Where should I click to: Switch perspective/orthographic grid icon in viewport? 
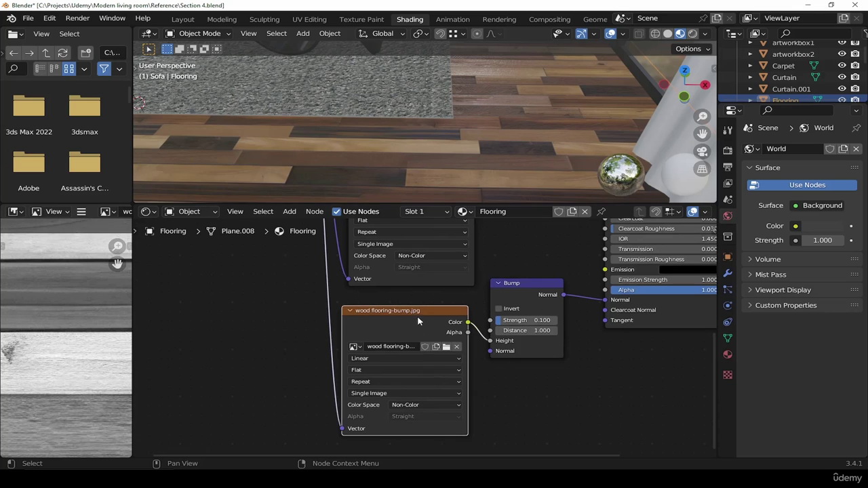click(x=702, y=169)
